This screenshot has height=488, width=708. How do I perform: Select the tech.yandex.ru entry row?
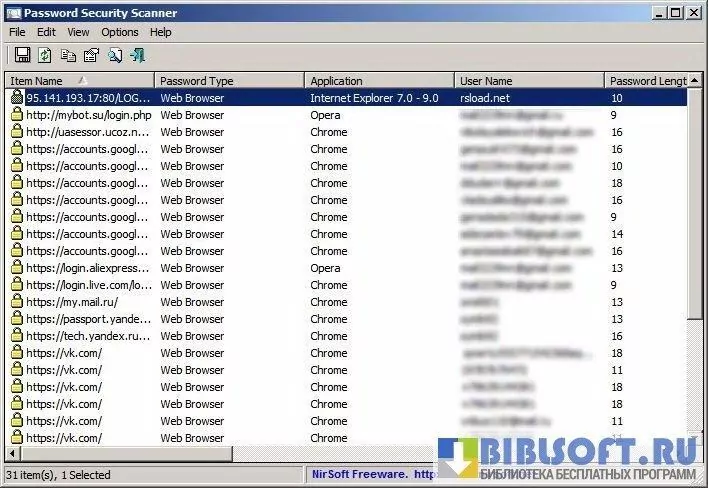click(x=88, y=336)
